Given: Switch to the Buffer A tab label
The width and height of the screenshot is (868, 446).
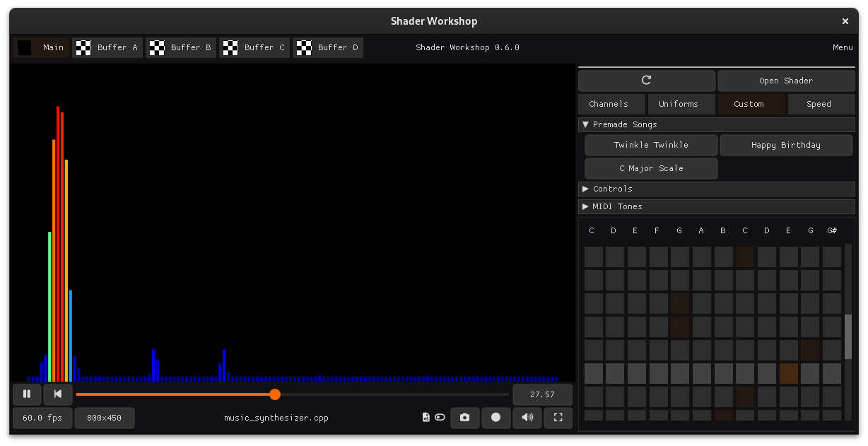Looking at the screenshot, I should pyautogui.click(x=117, y=47).
